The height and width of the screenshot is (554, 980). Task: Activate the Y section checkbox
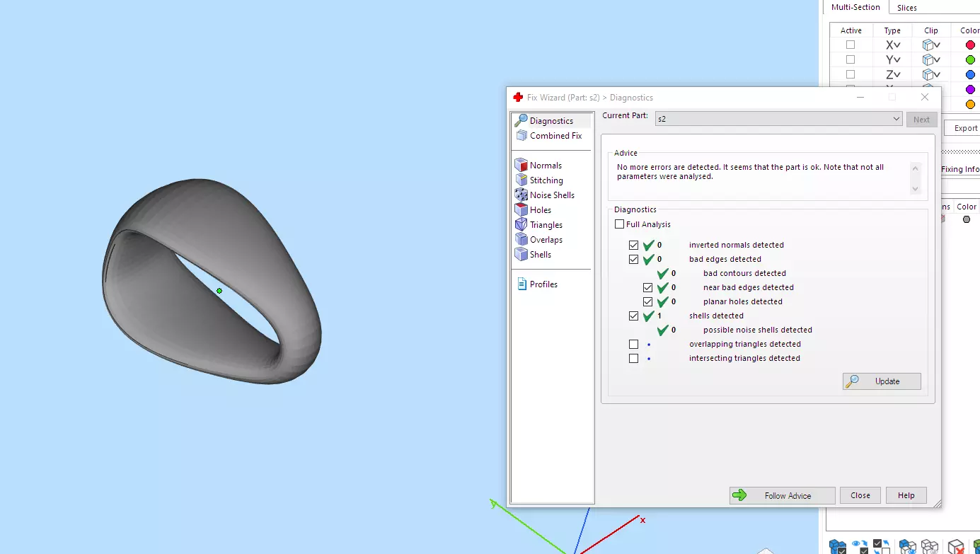pos(851,59)
